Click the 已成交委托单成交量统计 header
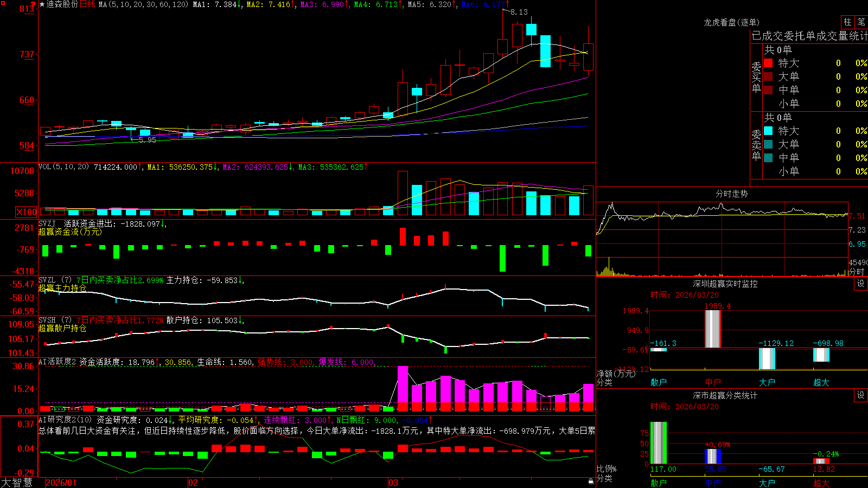Image resolution: width=868 pixels, height=488 pixels. [809, 36]
